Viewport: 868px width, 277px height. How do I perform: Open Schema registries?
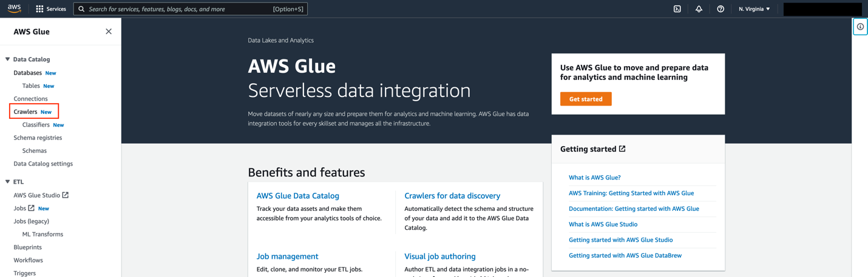coord(38,138)
